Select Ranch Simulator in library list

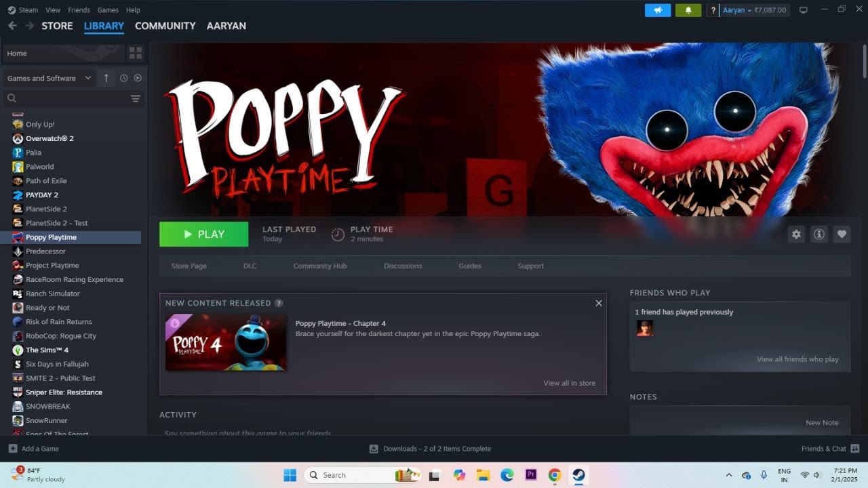coord(53,293)
